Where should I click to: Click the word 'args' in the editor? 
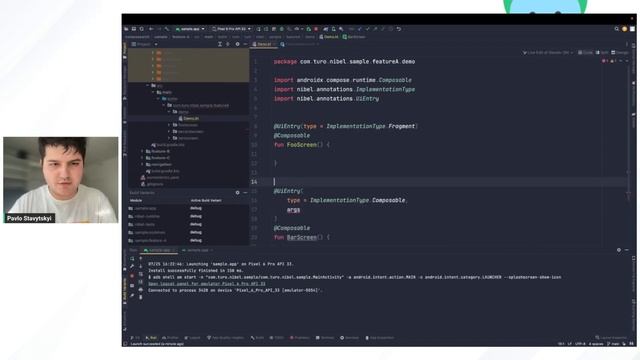point(293,210)
